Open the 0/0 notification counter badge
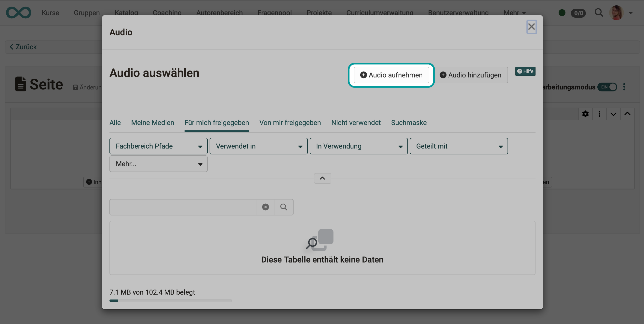Image resolution: width=644 pixels, height=324 pixels. coord(578,13)
